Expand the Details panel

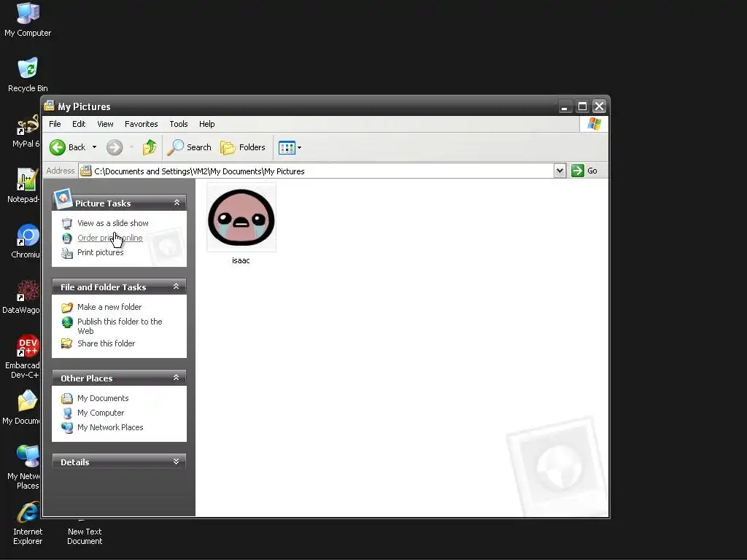click(x=176, y=462)
